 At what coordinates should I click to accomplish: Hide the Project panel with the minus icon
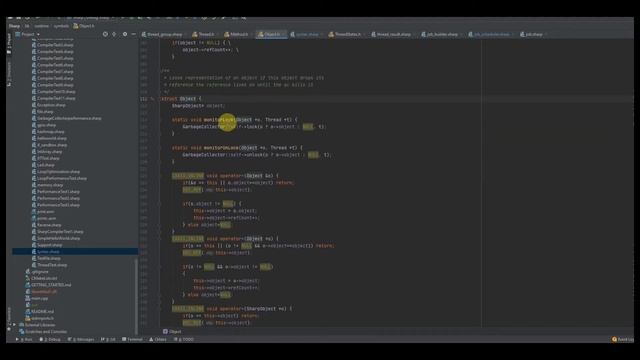(x=133, y=34)
